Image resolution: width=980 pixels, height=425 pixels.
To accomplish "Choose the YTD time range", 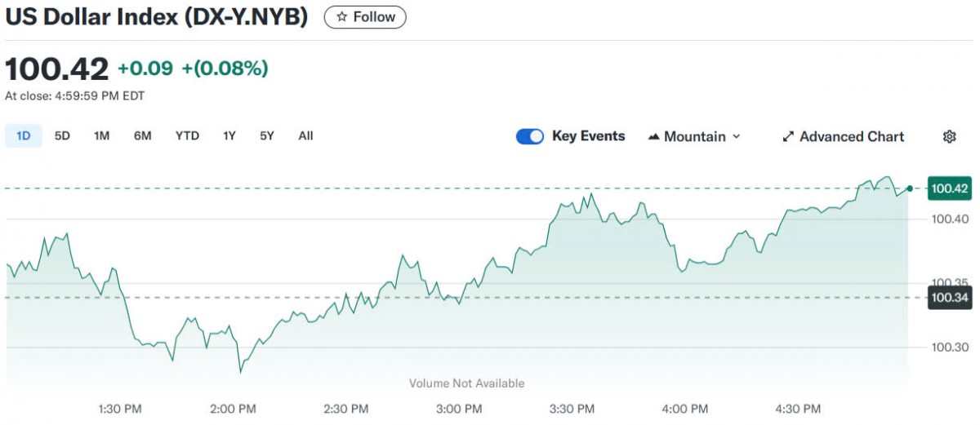I will (x=187, y=136).
